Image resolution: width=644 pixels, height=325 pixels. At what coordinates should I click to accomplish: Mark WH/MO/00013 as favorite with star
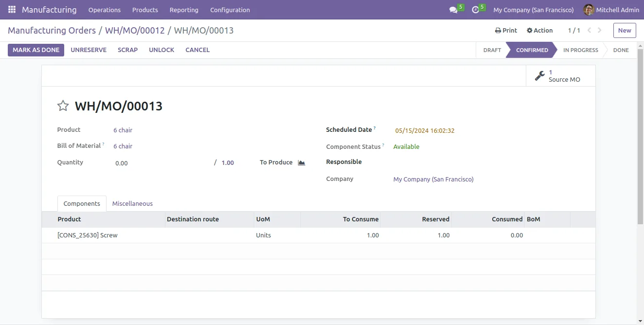pyautogui.click(x=63, y=106)
